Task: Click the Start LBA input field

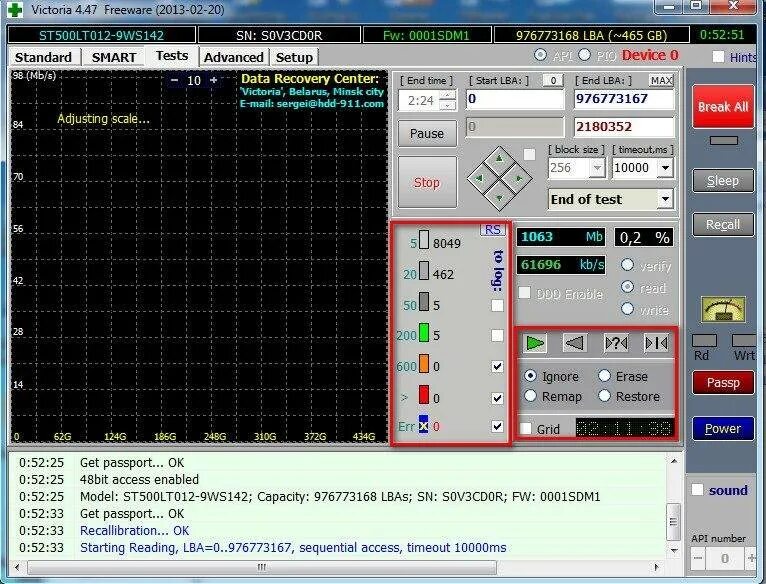Action: point(515,99)
